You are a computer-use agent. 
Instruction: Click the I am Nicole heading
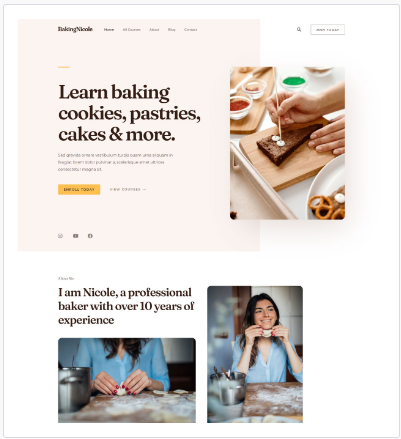[x=126, y=306]
